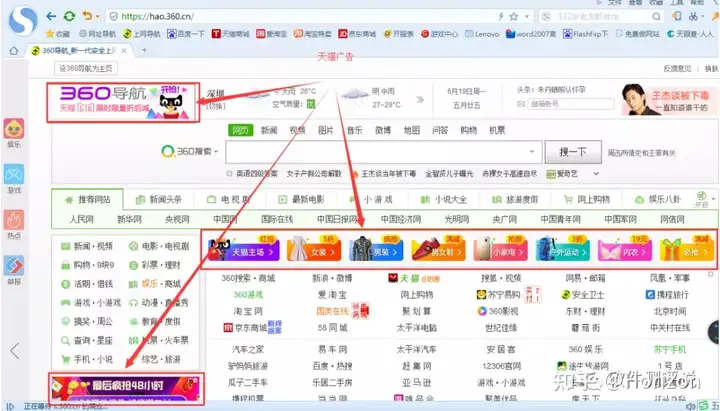The height and width of the screenshot is (411, 720).
Task: Open the 热点 flame sidebar icon
Action: click(x=14, y=225)
